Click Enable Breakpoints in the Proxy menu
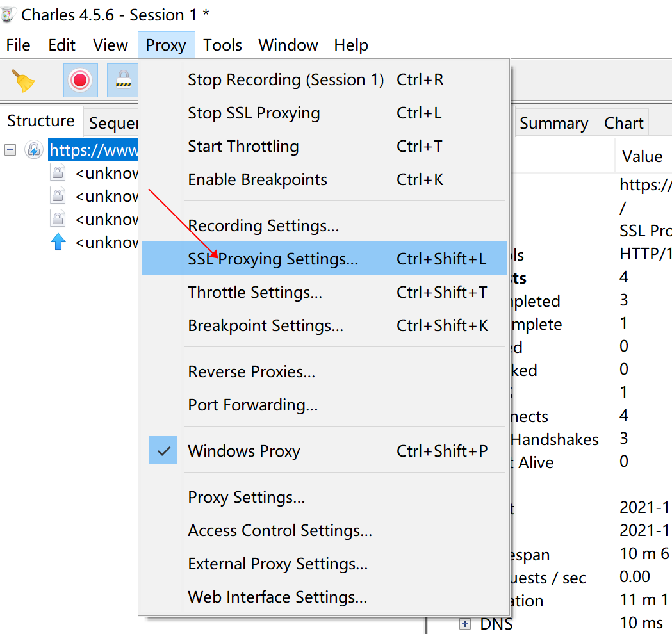This screenshot has width=672, height=634. [x=257, y=179]
